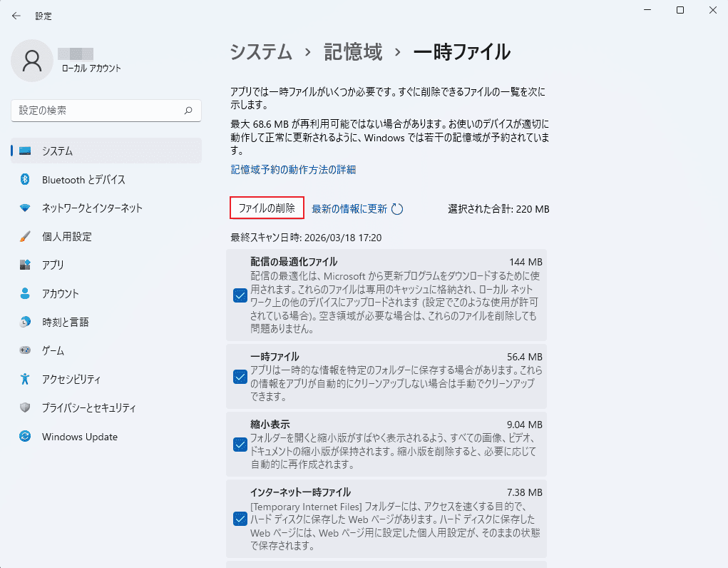Viewport: 728px width, 568px height.
Task: Open アカウント via the person icon
Action: point(25,293)
